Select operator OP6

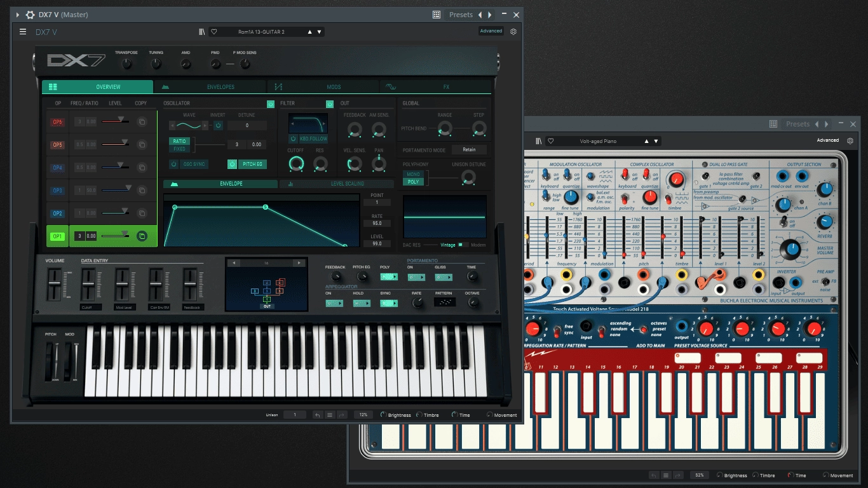(58, 122)
